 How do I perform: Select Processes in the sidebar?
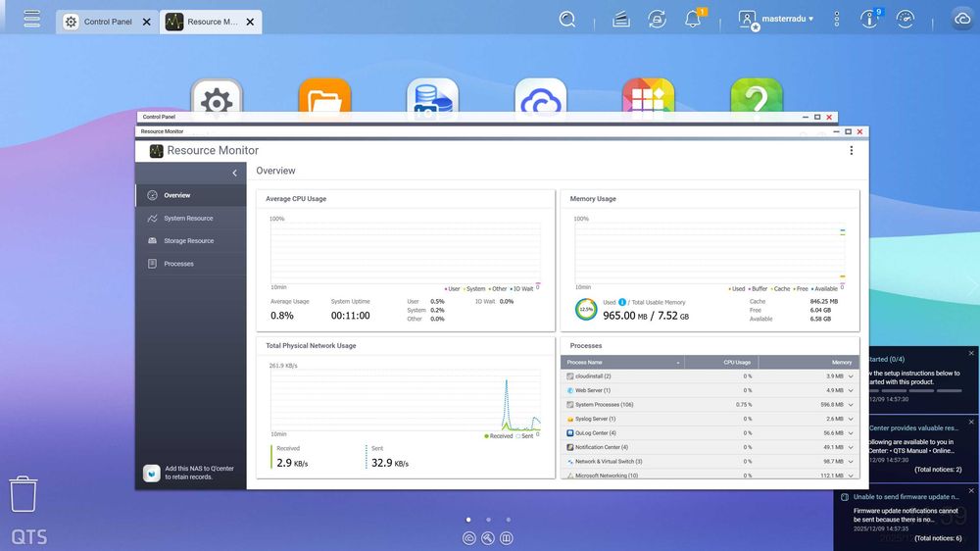pos(191,264)
